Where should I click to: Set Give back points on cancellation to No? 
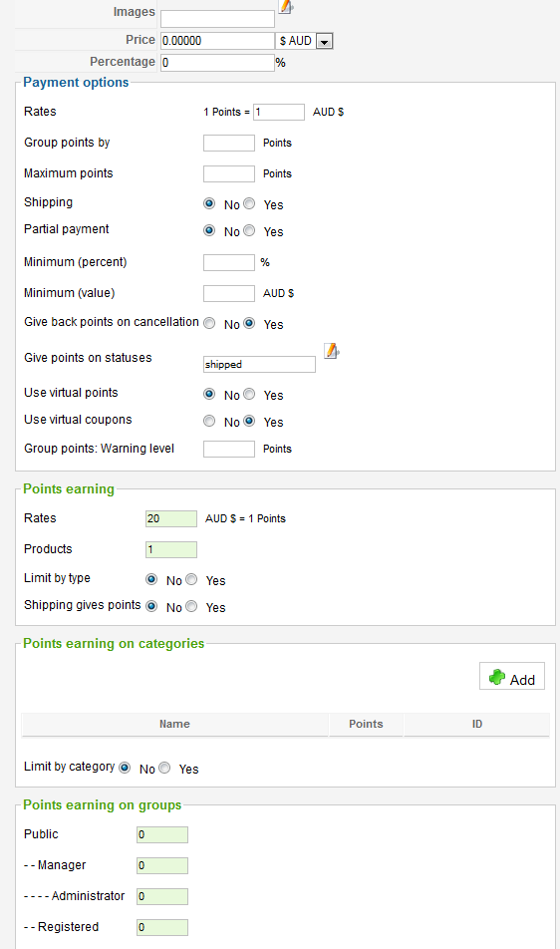coord(209,323)
